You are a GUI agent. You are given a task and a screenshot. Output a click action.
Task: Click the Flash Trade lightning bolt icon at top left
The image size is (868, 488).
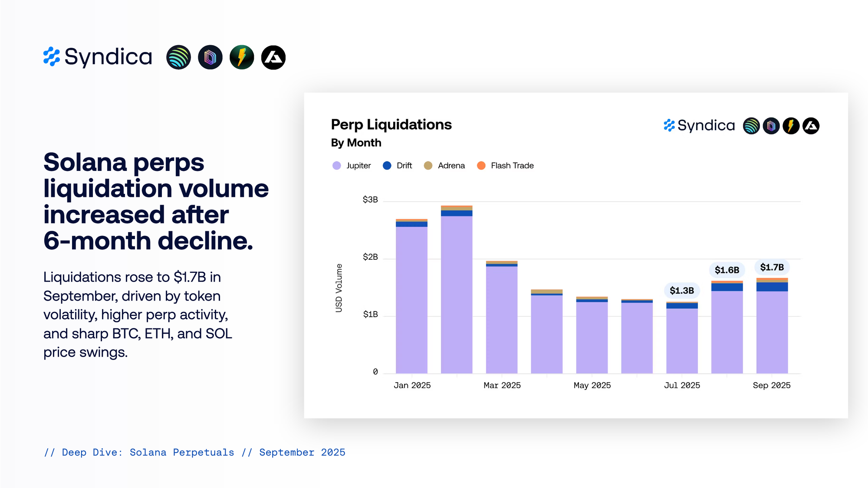[x=242, y=57]
